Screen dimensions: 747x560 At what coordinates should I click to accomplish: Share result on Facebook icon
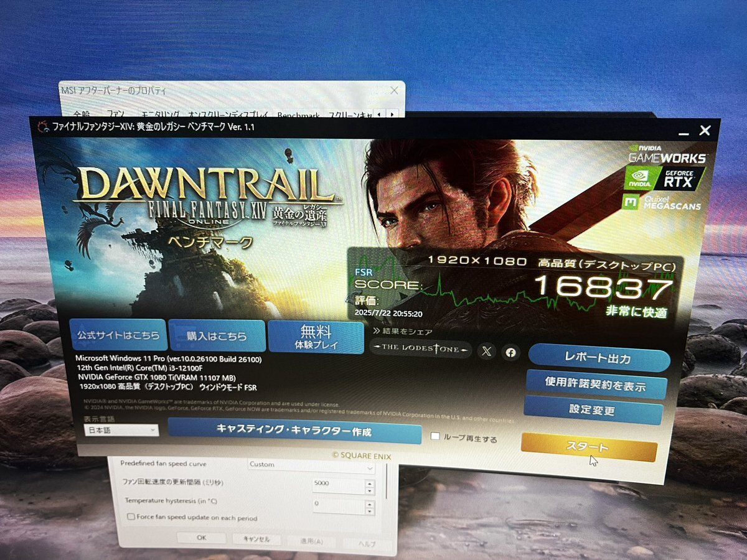point(510,353)
